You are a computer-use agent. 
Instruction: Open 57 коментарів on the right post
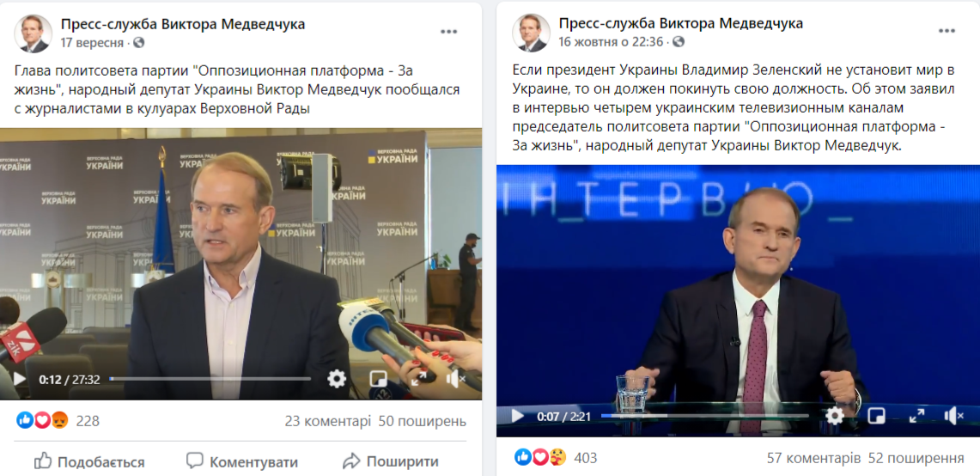813,458
